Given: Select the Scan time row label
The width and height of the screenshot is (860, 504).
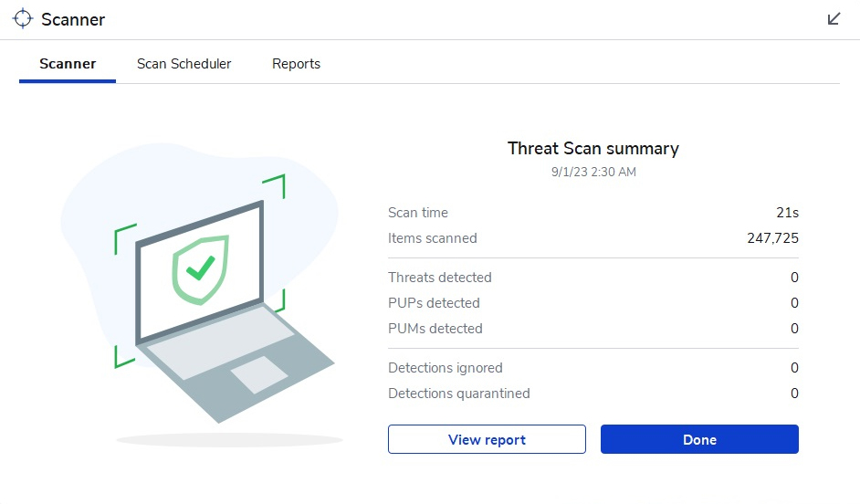Looking at the screenshot, I should click(x=418, y=213).
